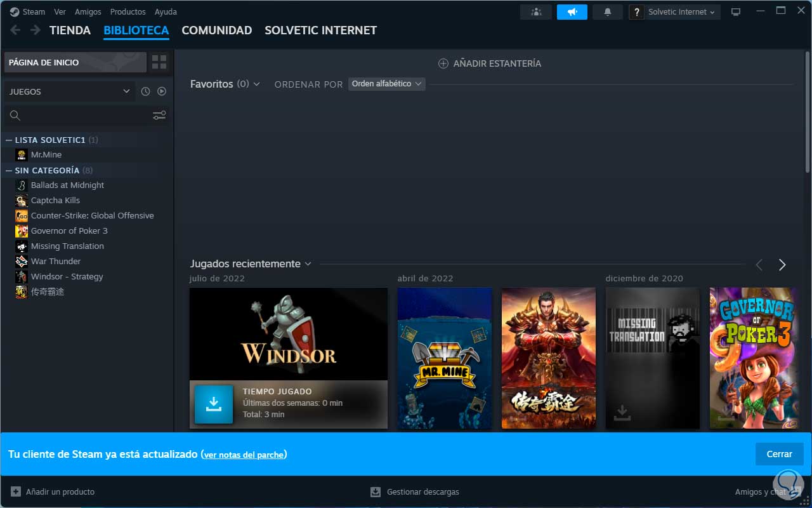Click the War Thunder game icon
The image size is (812, 508).
(22, 262)
